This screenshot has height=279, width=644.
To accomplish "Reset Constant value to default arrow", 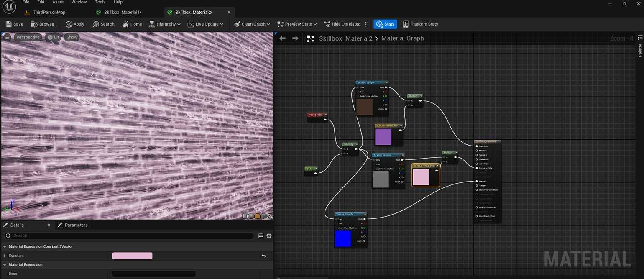I will [263, 256].
